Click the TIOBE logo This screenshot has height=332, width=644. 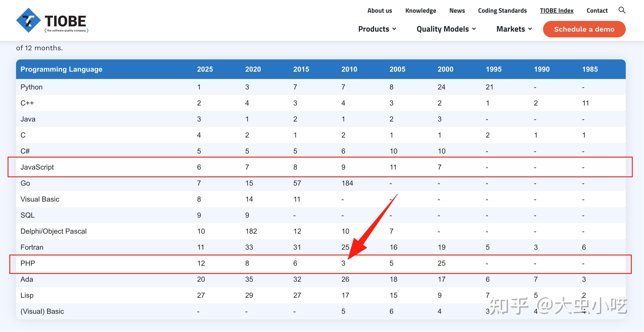52,20
